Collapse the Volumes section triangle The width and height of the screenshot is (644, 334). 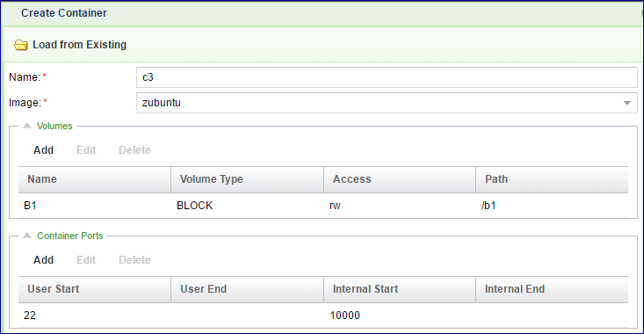27,126
